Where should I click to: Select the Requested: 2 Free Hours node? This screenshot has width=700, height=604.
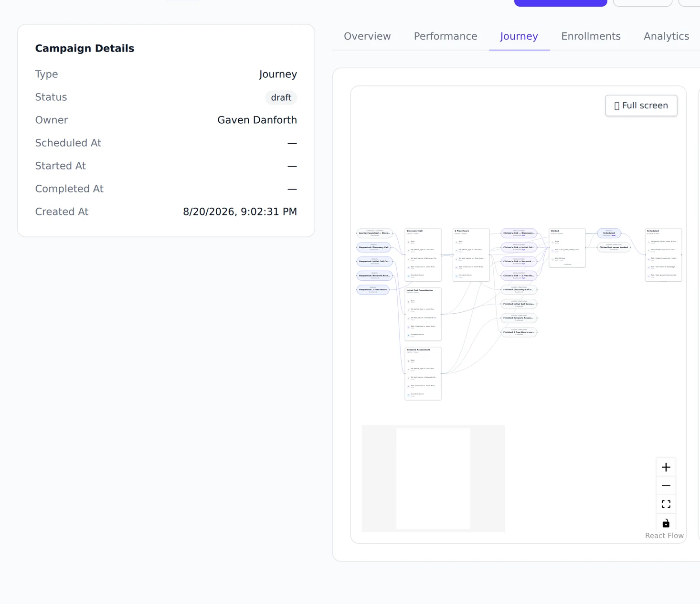coord(373,289)
